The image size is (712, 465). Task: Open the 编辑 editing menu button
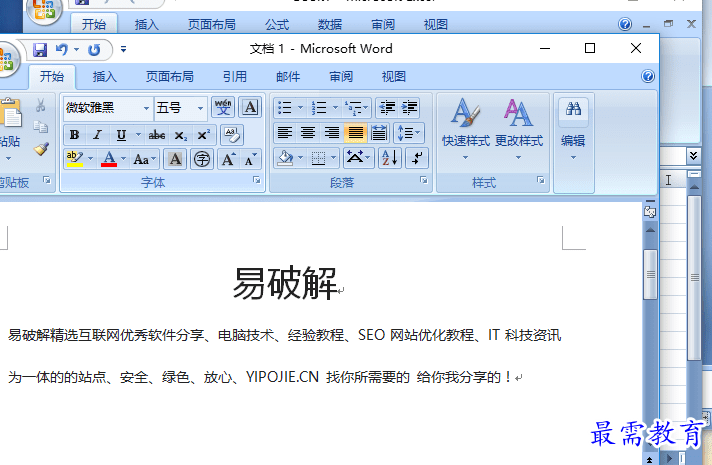point(573,129)
